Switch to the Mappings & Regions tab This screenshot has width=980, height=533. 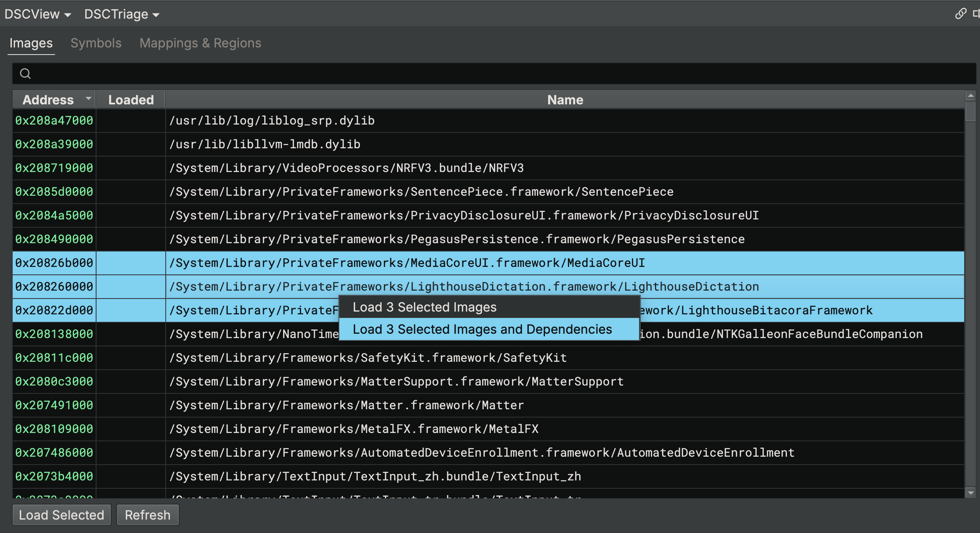click(x=200, y=43)
